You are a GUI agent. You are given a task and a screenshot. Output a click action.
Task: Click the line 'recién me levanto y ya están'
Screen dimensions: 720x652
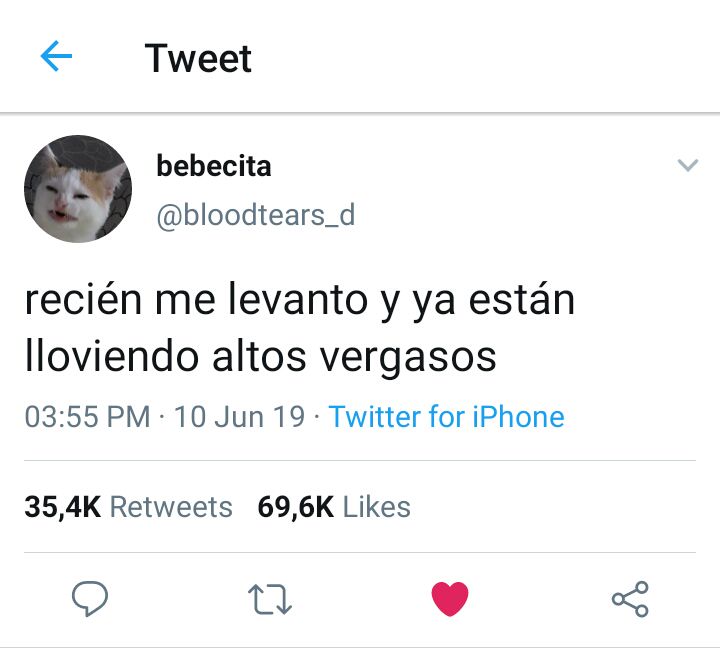[300, 300]
